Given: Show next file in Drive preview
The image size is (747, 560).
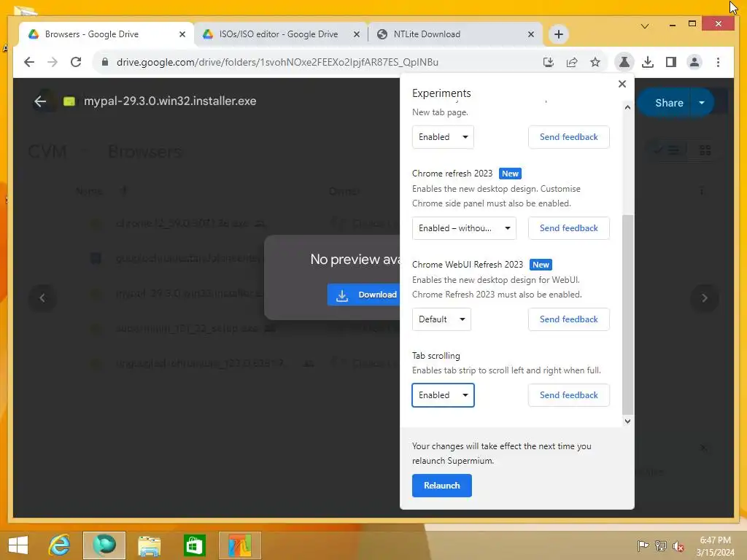Looking at the screenshot, I should (704, 298).
